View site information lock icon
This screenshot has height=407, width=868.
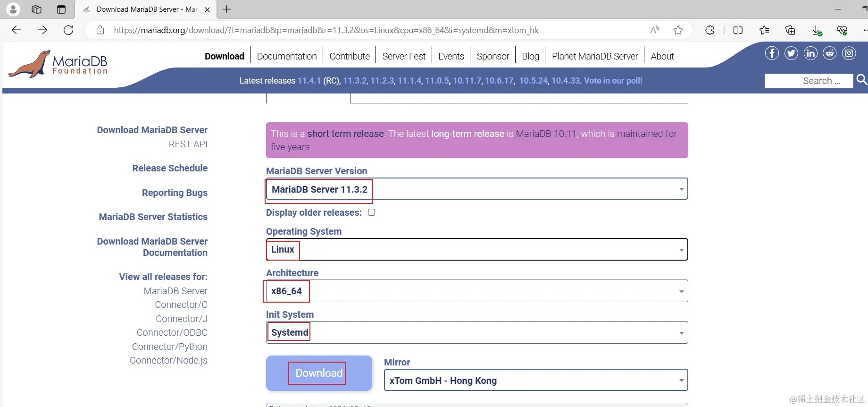tap(100, 30)
